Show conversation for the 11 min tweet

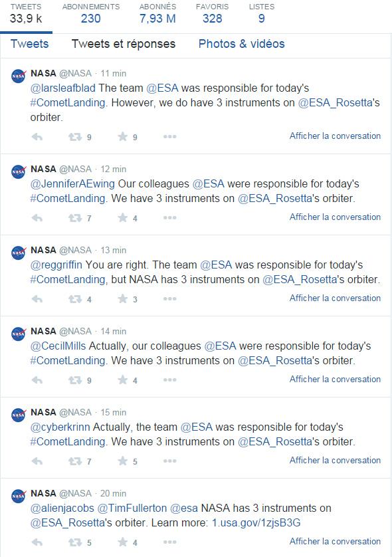335,136
